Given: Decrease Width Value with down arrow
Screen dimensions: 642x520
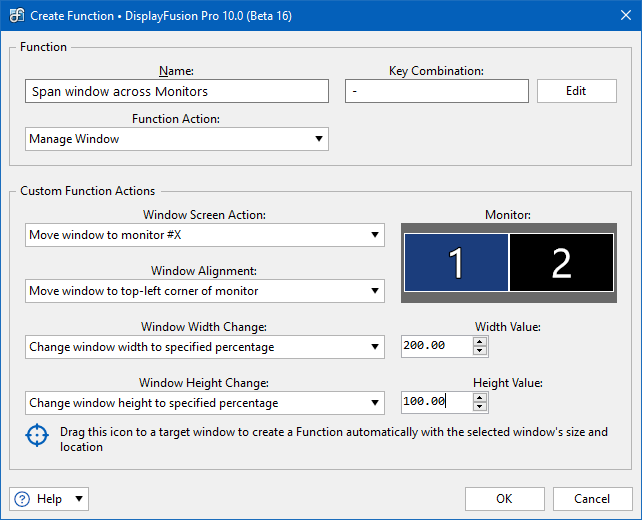Looking at the screenshot, I should pos(479,351).
